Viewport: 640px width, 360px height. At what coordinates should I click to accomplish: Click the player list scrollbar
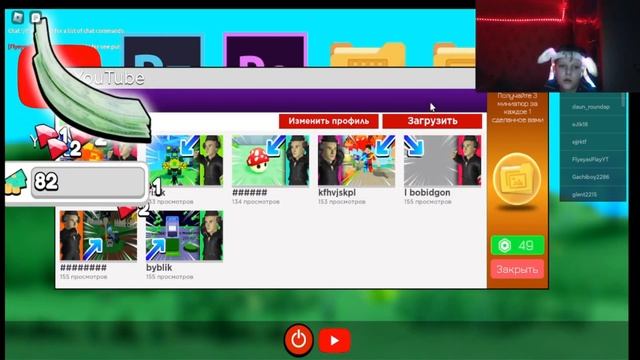click(623, 100)
